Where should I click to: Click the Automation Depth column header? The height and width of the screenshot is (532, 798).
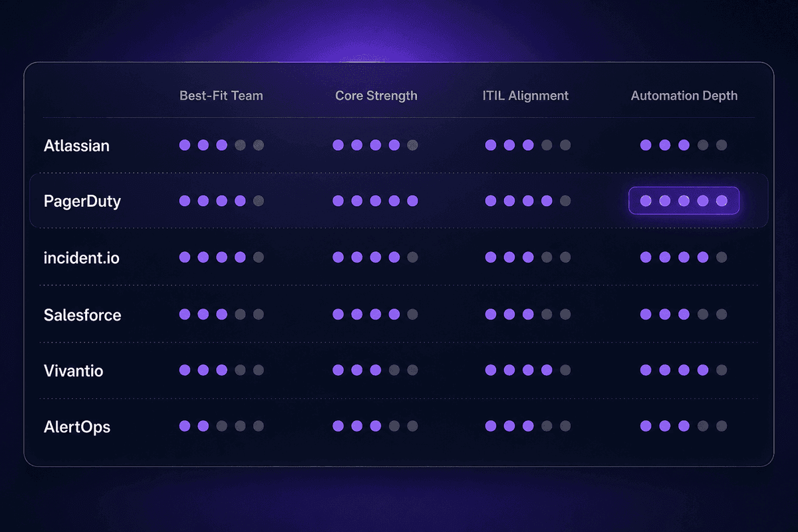pos(684,95)
